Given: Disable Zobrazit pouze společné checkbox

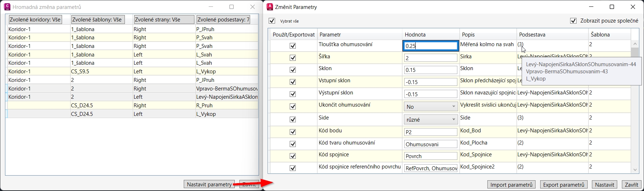Looking at the screenshot, I should tap(573, 21).
